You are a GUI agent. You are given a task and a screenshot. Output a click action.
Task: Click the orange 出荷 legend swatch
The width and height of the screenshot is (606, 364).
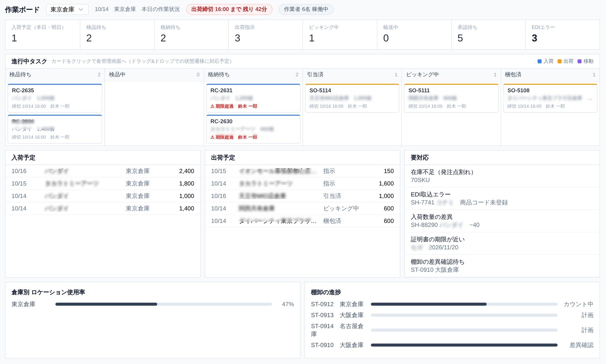pyautogui.click(x=559, y=61)
